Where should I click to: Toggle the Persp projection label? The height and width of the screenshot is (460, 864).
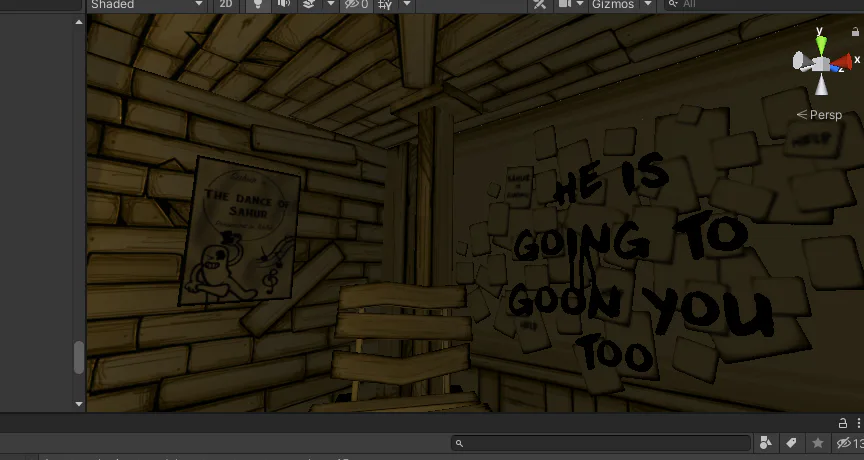[x=819, y=115]
